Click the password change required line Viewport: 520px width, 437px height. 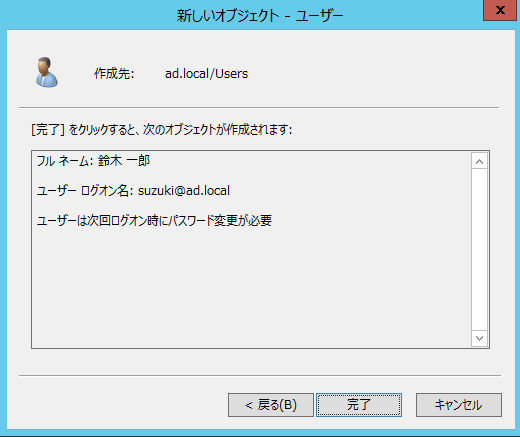(x=154, y=220)
